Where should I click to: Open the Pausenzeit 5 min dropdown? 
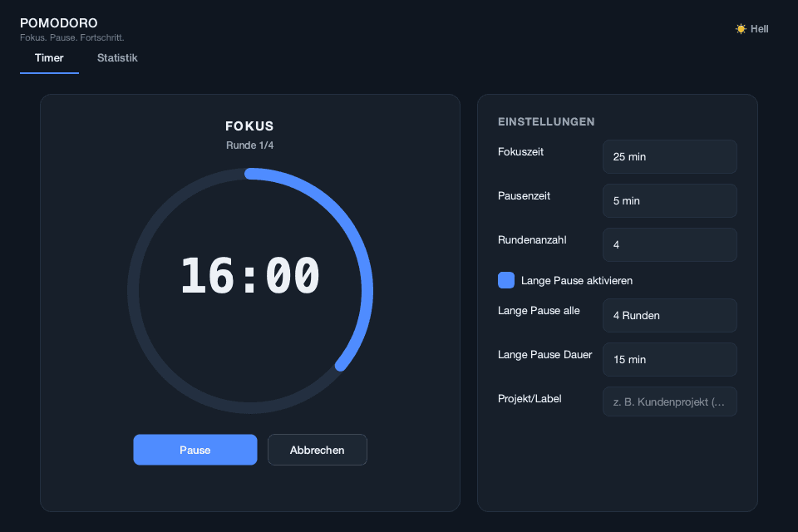[x=670, y=200]
